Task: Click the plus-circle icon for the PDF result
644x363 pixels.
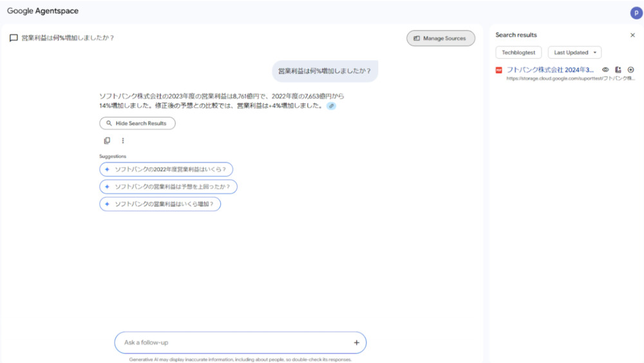Action: click(x=631, y=70)
